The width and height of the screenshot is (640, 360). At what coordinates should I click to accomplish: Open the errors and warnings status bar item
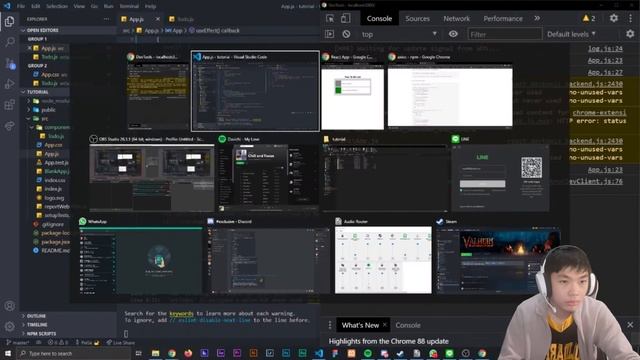point(58,342)
